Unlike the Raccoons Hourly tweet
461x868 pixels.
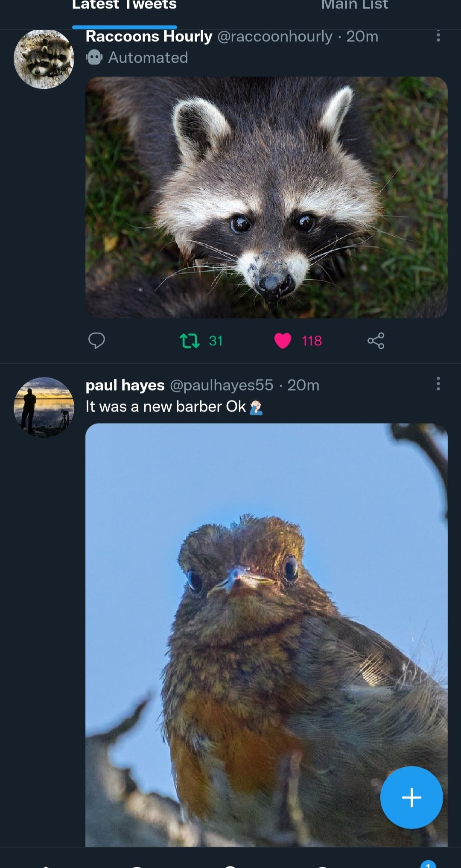(283, 341)
